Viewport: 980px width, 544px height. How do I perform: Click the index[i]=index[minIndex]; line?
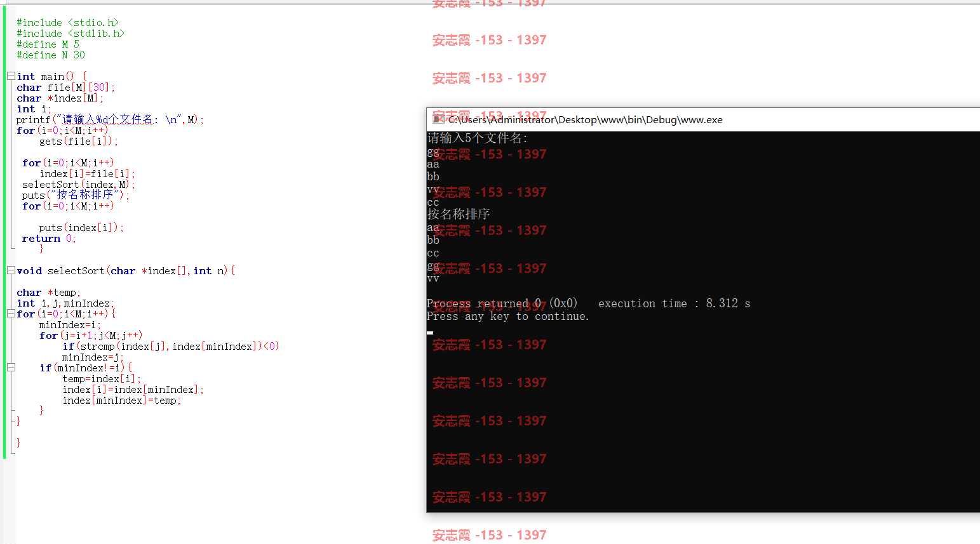133,390
